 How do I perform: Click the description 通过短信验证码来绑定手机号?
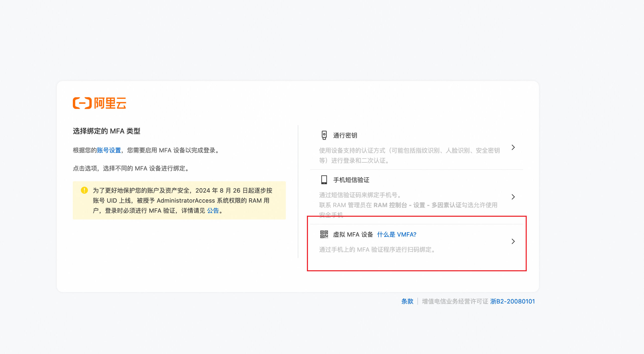[x=360, y=195]
